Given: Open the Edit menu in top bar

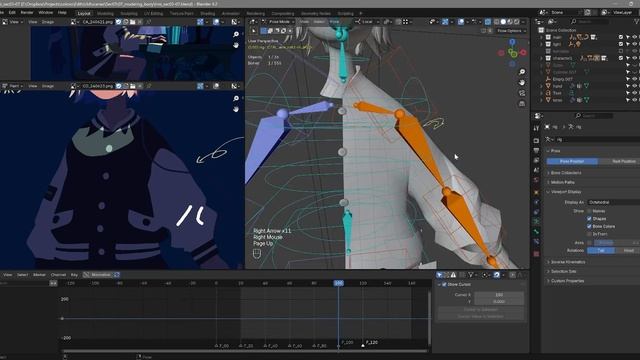Looking at the screenshot, I should pyautogui.click(x=12, y=13).
